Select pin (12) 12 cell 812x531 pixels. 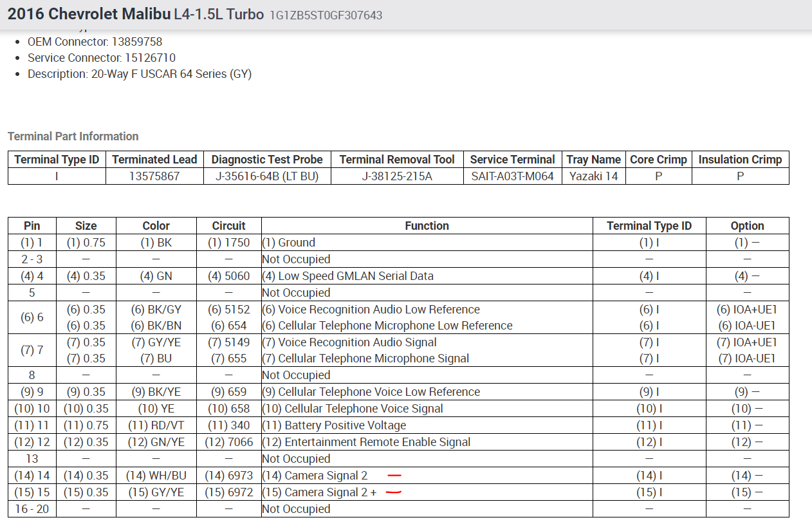(x=32, y=442)
